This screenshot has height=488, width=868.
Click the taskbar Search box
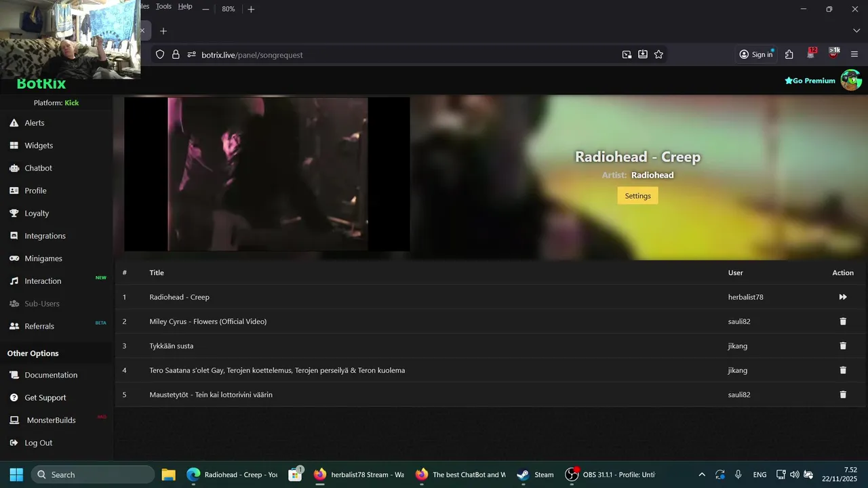pos(93,474)
